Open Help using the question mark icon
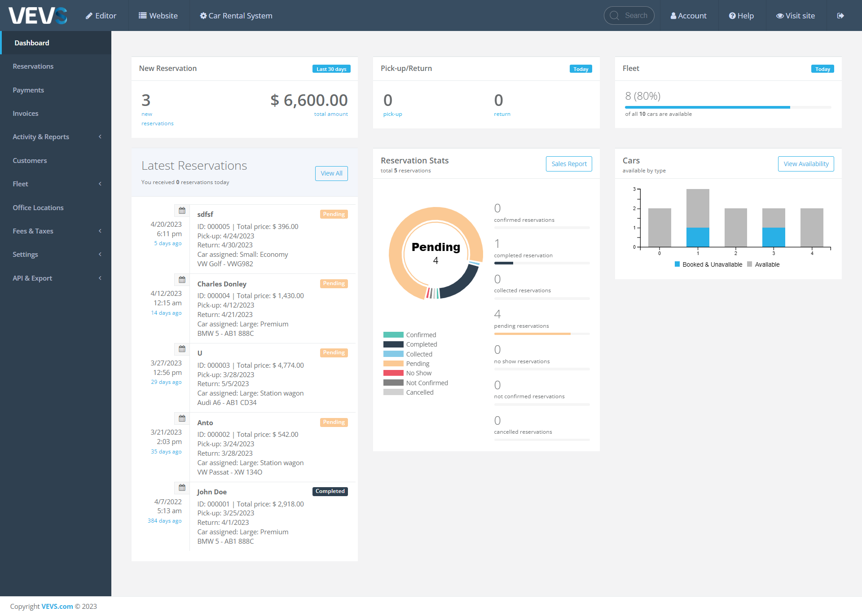The width and height of the screenshot is (862, 616). coord(732,15)
